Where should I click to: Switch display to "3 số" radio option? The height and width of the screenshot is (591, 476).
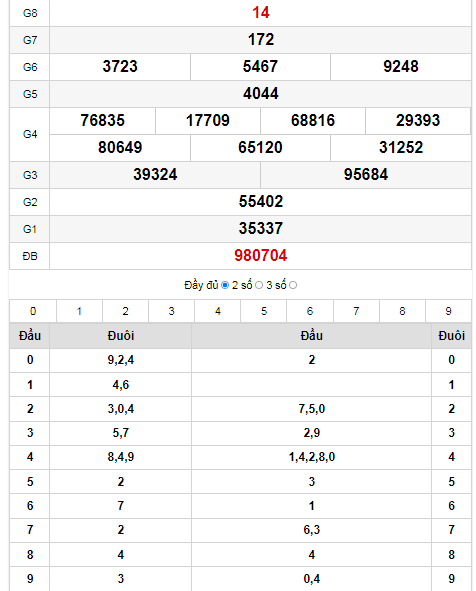[x=293, y=285]
